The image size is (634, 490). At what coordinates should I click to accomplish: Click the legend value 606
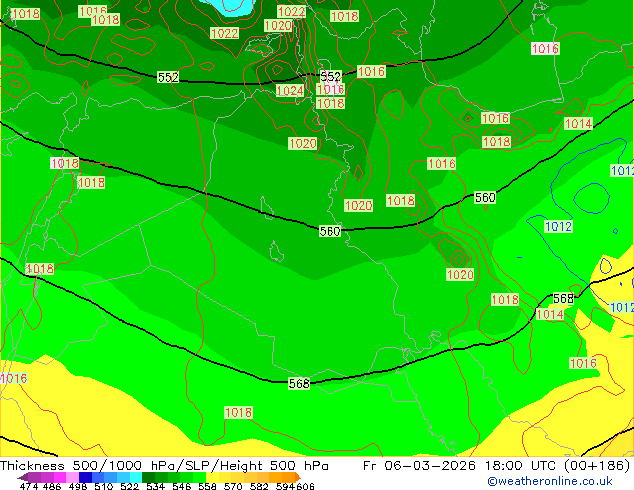(305, 486)
